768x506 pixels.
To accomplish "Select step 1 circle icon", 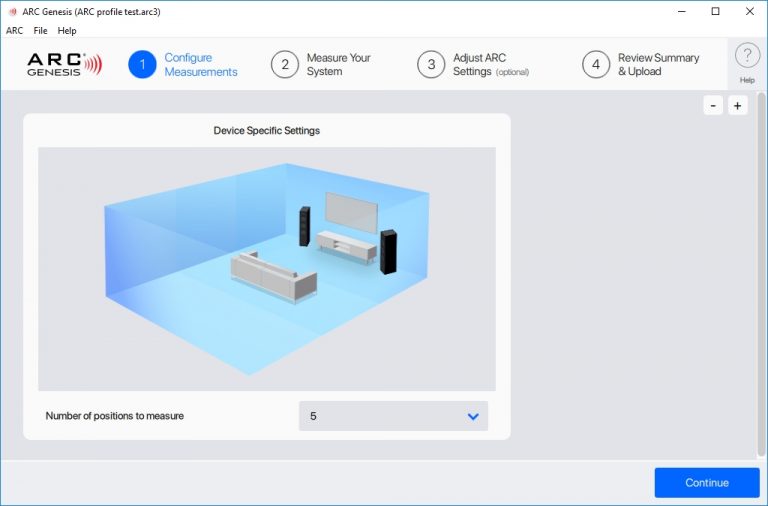I will 142,65.
